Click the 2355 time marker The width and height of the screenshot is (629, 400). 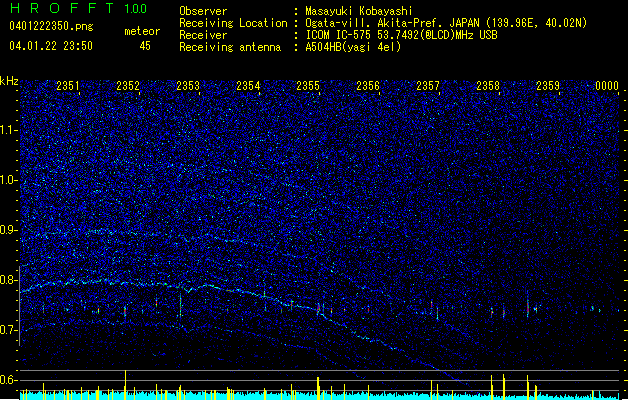tap(308, 86)
